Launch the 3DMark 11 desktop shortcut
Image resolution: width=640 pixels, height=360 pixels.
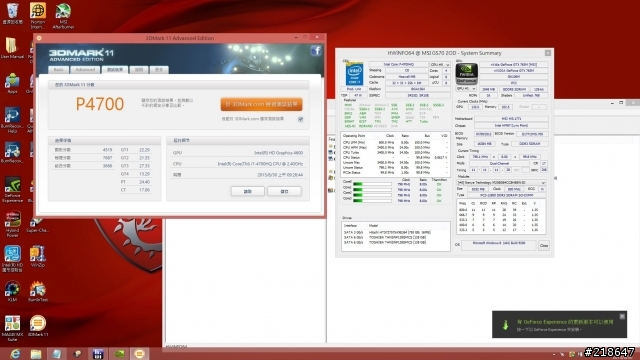[38, 326]
